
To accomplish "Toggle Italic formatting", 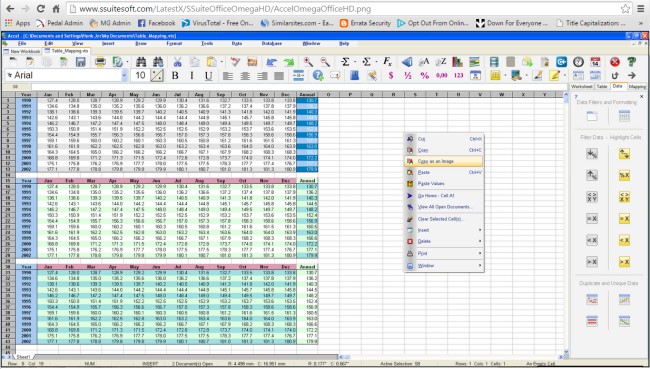I will 192,75.
